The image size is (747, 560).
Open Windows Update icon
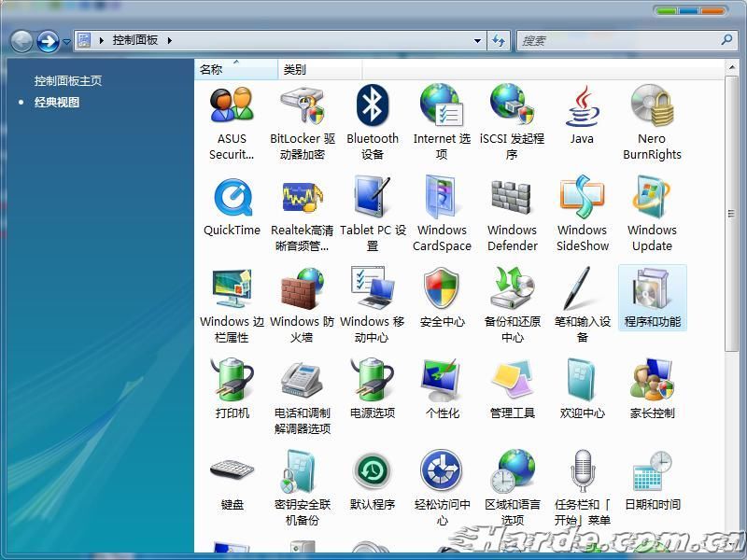click(652, 215)
